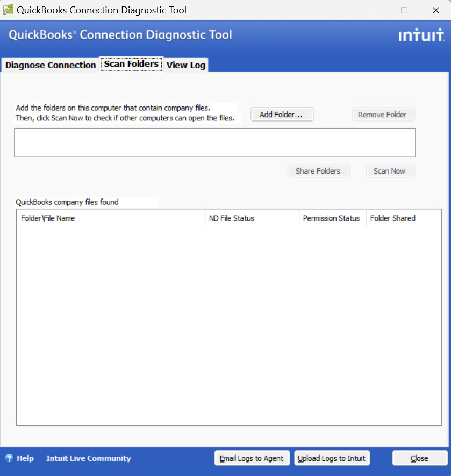Click the Share Folders button
This screenshot has height=476, width=451.
pos(318,170)
